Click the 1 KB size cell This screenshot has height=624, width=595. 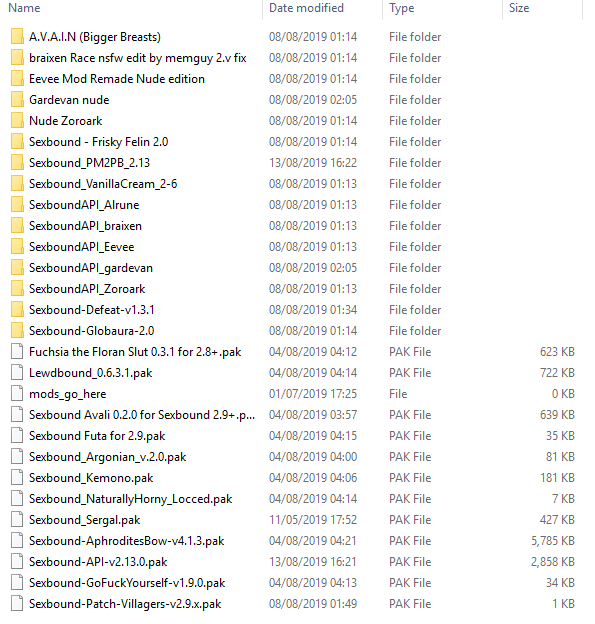pos(563,604)
